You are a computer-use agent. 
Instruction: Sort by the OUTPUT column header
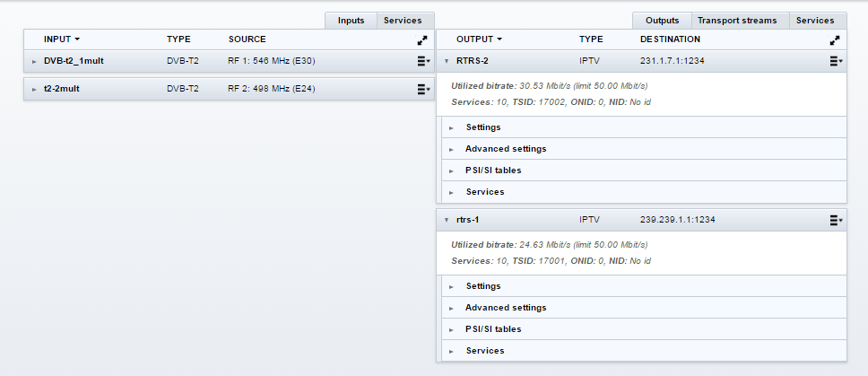tap(479, 39)
